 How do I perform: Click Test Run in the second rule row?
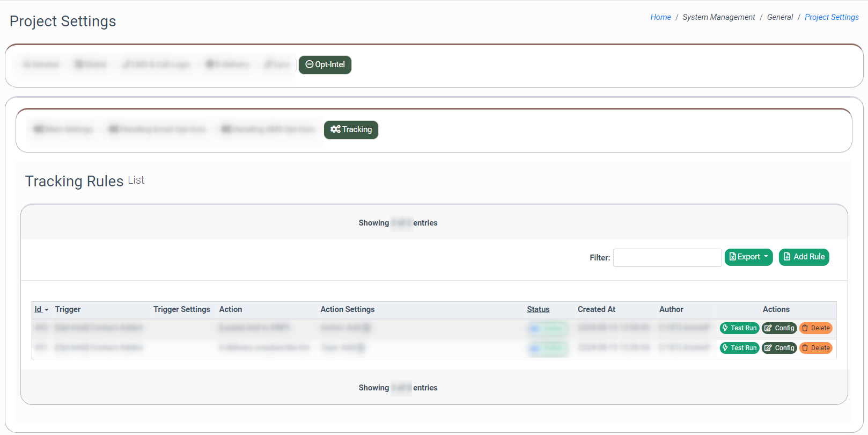739,348
